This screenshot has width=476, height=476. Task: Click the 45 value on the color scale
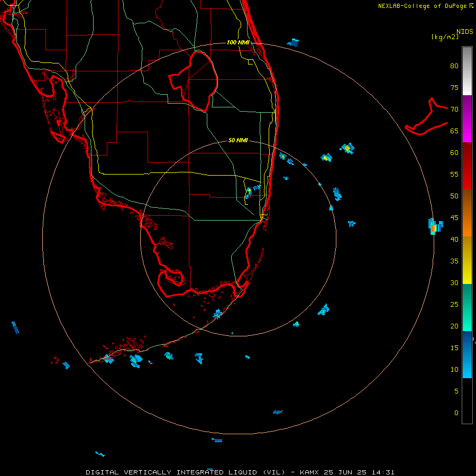[x=454, y=218]
